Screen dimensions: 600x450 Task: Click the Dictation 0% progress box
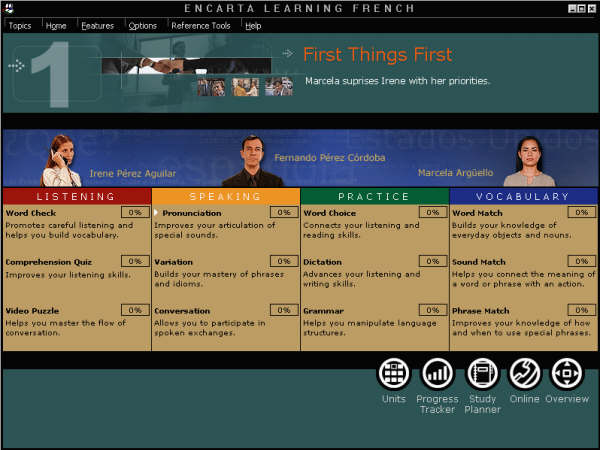coord(433,261)
